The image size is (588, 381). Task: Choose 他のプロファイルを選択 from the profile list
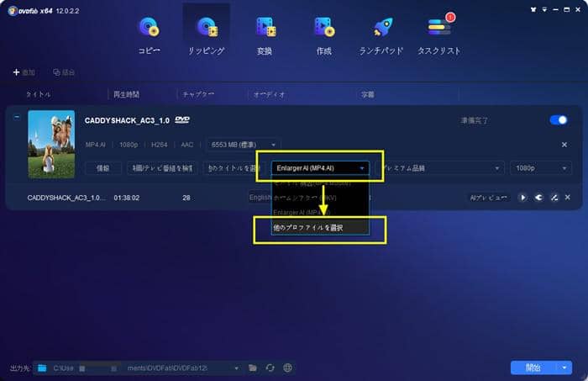pos(320,227)
